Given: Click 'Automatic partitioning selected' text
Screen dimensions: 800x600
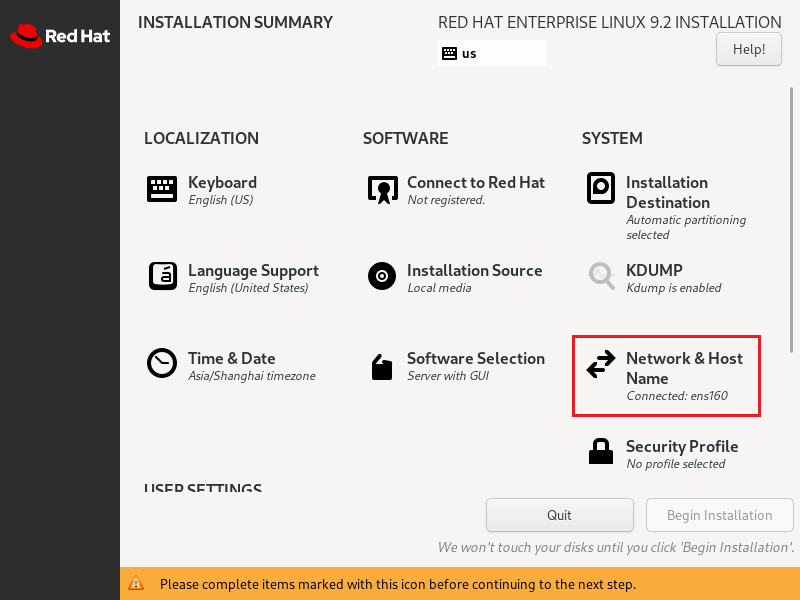Looking at the screenshot, I should click(686, 227).
